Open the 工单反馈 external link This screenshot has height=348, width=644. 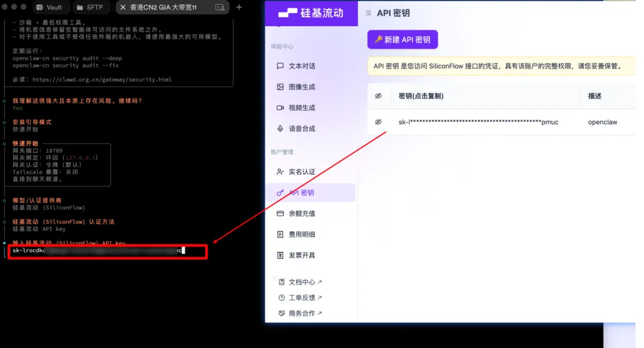(x=300, y=298)
